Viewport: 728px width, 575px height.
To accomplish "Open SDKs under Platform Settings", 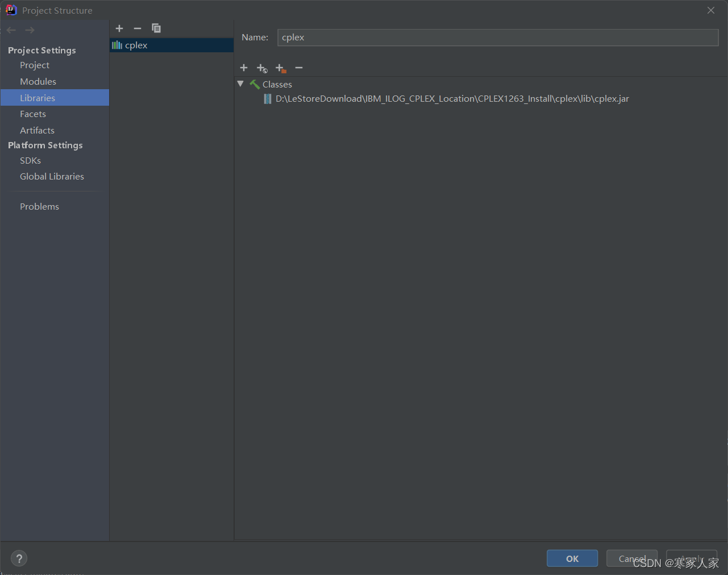I will point(31,161).
